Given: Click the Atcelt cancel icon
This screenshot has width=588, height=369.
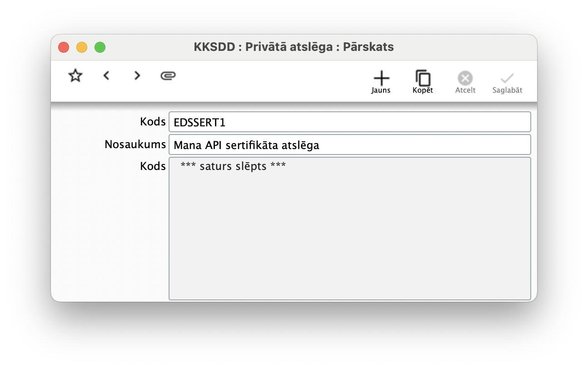Looking at the screenshot, I should coord(465,77).
